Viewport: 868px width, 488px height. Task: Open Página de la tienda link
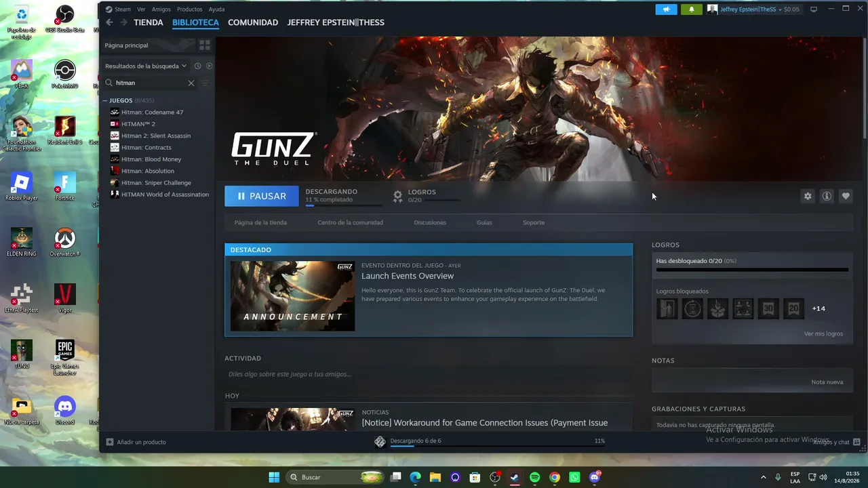click(x=260, y=222)
